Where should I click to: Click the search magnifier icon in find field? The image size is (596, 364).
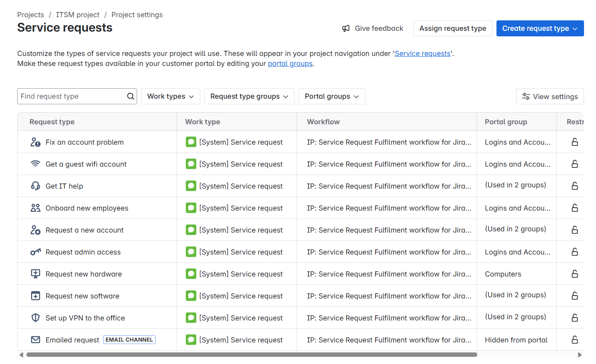point(130,96)
